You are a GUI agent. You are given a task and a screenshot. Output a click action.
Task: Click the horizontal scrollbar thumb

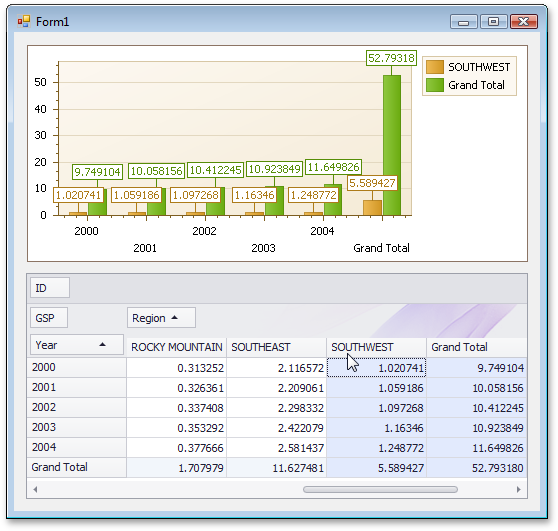(380, 489)
